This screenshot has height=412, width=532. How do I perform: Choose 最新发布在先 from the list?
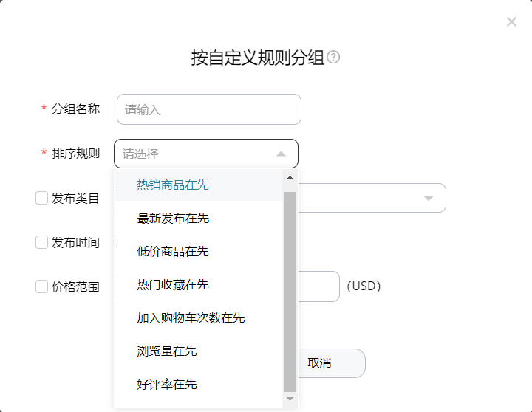[x=199, y=218]
